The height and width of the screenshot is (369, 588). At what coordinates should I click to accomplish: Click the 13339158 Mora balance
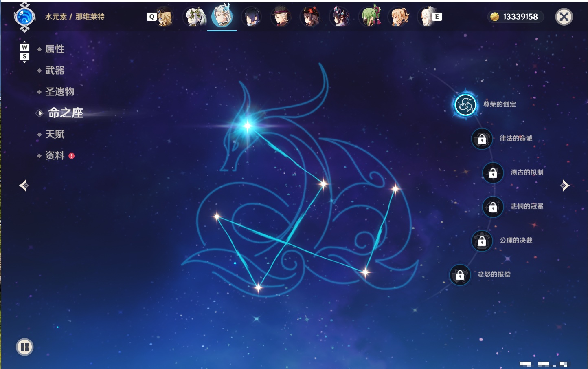[520, 17]
